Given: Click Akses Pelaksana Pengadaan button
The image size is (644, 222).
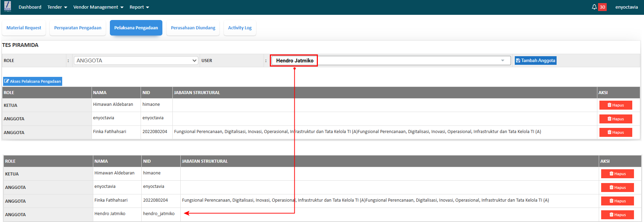Looking at the screenshot, I should 33,81.
